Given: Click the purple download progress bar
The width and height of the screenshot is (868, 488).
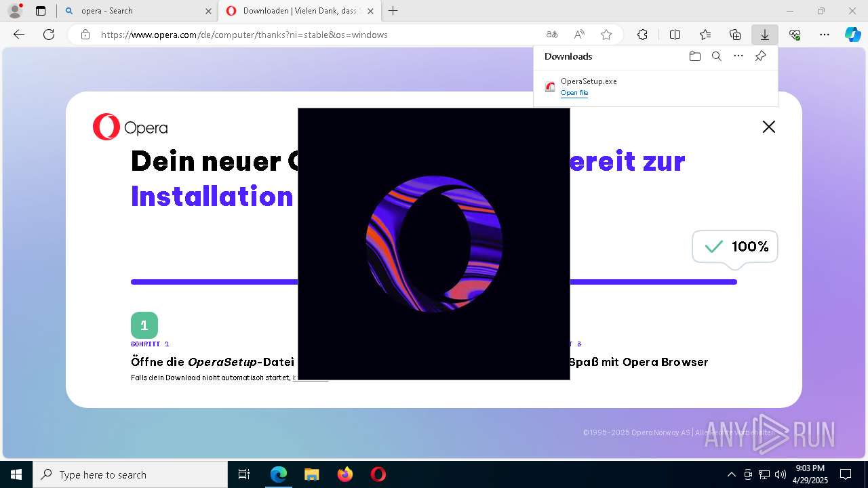Looking at the screenshot, I should [434, 282].
